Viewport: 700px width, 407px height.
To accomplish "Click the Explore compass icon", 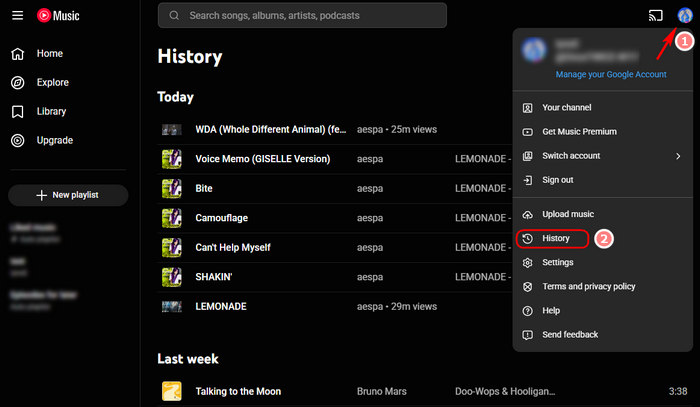I will click(x=17, y=83).
